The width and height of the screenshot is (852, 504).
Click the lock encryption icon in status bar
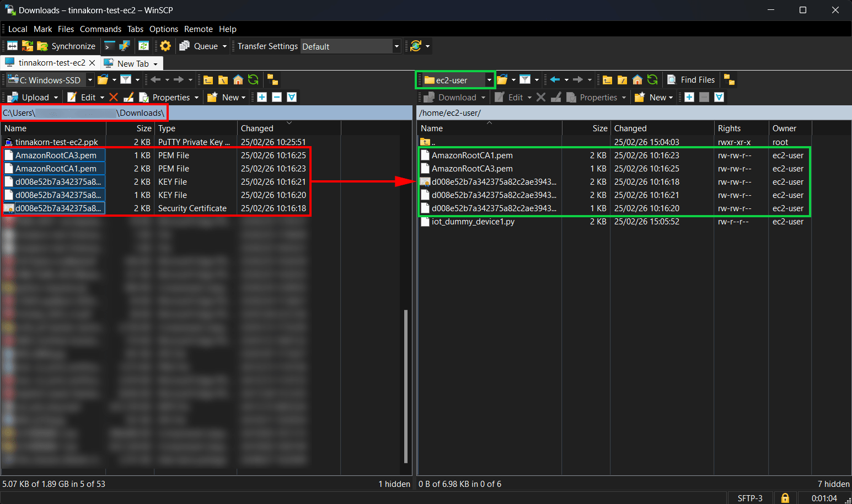(x=785, y=498)
